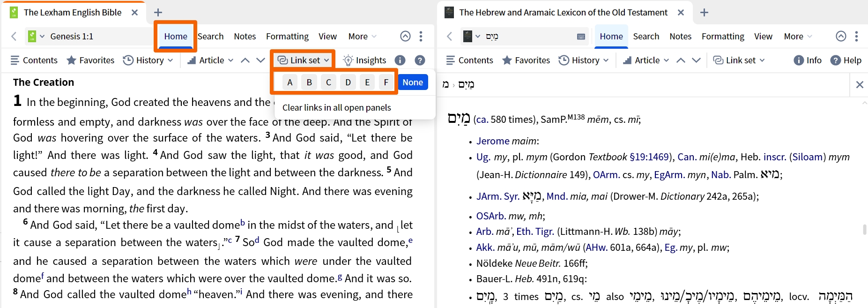Switch to Home tab in Bible panel
Image resolution: width=868 pixels, height=308 pixels.
176,36
